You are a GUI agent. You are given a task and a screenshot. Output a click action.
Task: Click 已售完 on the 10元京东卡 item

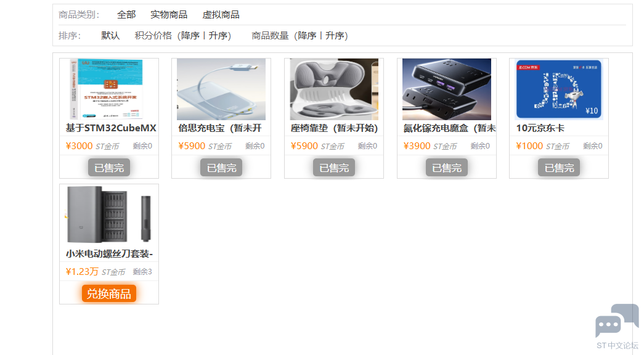point(558,167)
